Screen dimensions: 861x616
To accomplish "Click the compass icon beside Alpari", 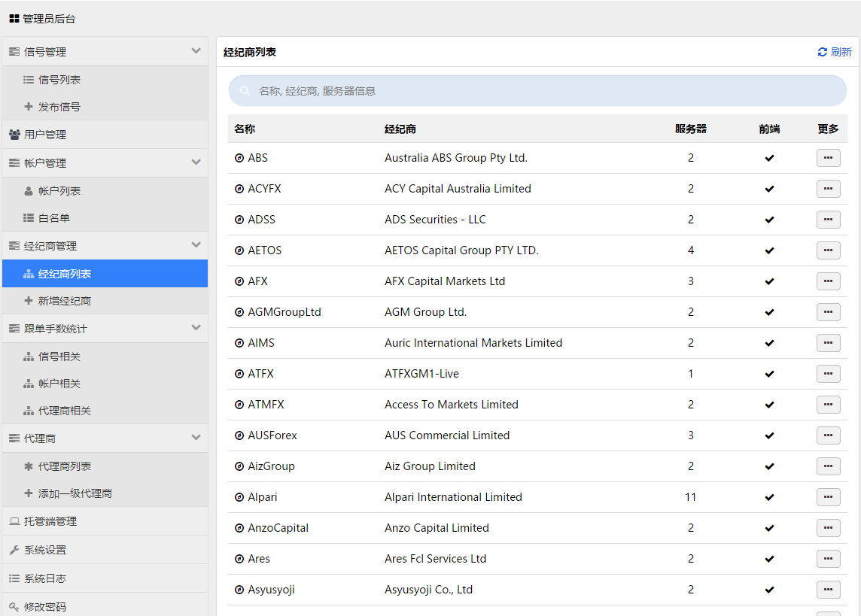I will [239, 497].
